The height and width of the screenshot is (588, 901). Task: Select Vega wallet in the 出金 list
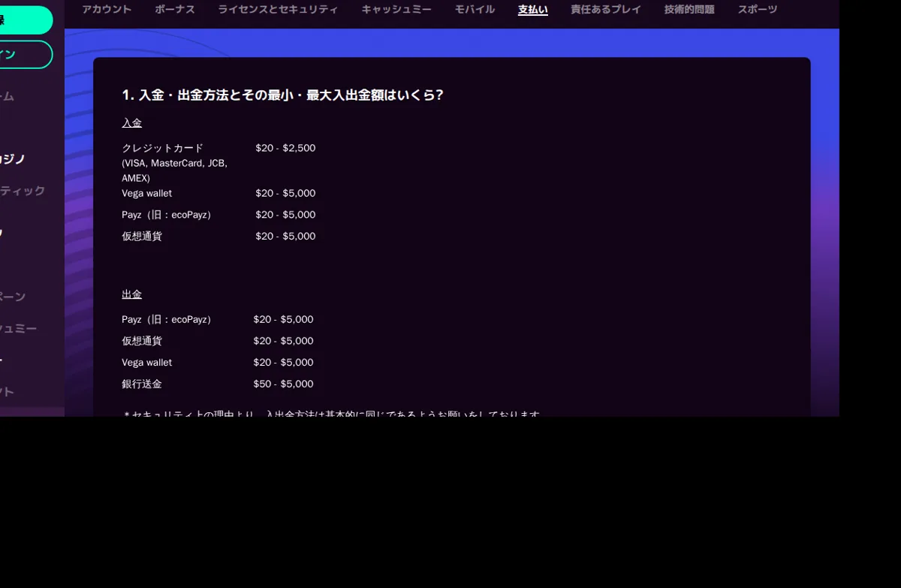pos(146,362)
